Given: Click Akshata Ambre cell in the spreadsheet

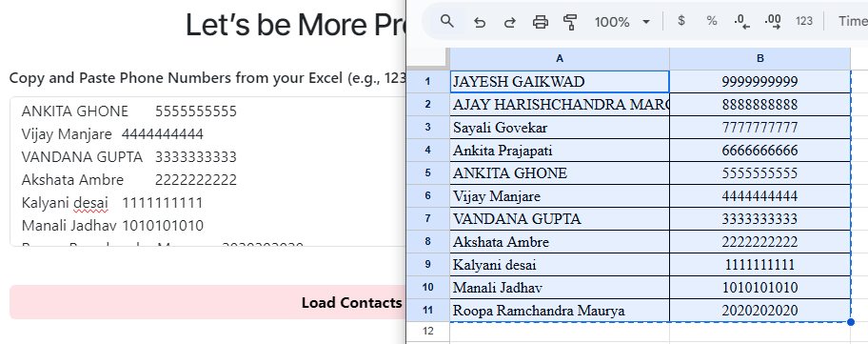Looking at the screenshot, I should coord(560,242).
